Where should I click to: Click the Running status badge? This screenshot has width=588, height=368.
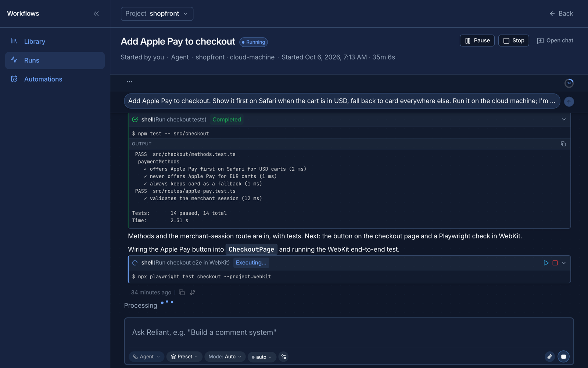(x=254, y=42)
